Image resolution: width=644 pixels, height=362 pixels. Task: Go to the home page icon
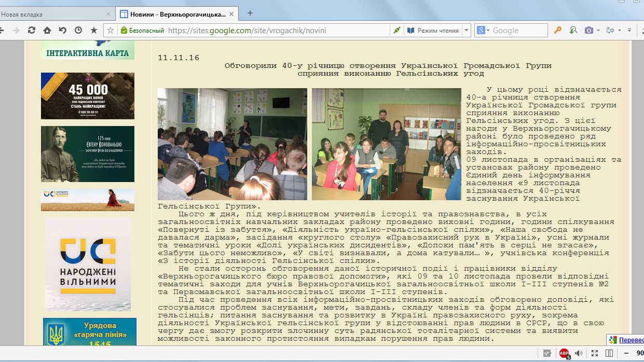pos(47,31)
